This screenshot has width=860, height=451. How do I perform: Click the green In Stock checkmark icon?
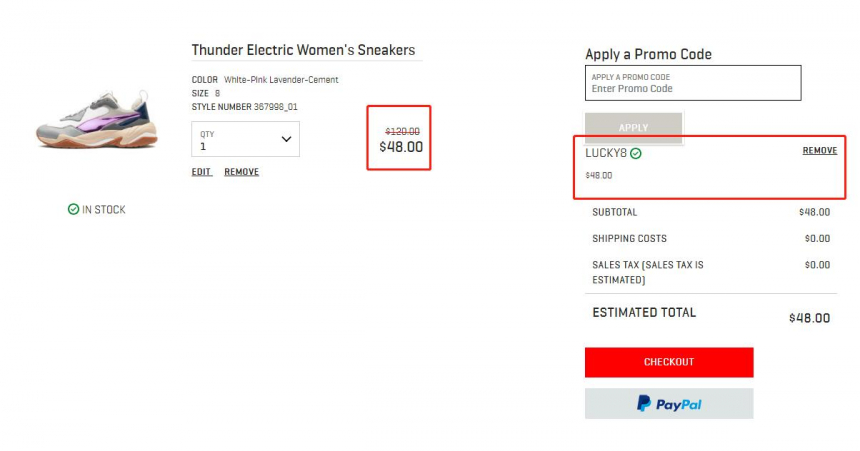coord(73,209)
